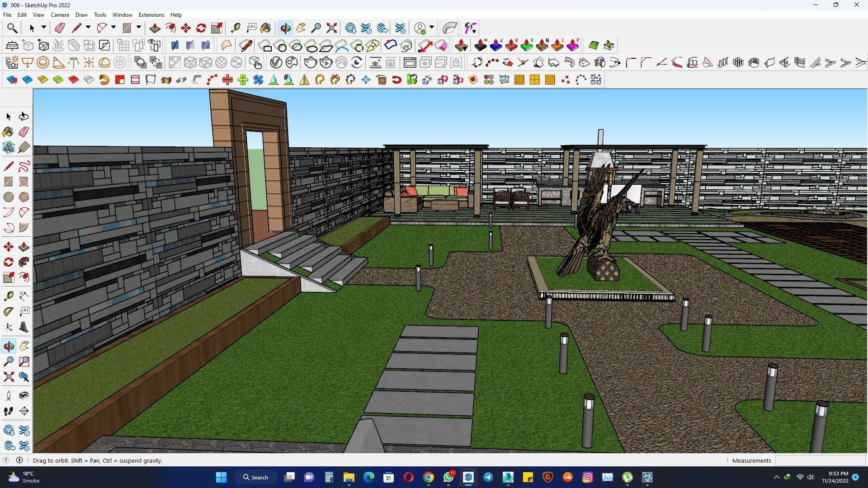Select the Walk footprints tool
Screen dimensions: 868x488
point(9,411)
